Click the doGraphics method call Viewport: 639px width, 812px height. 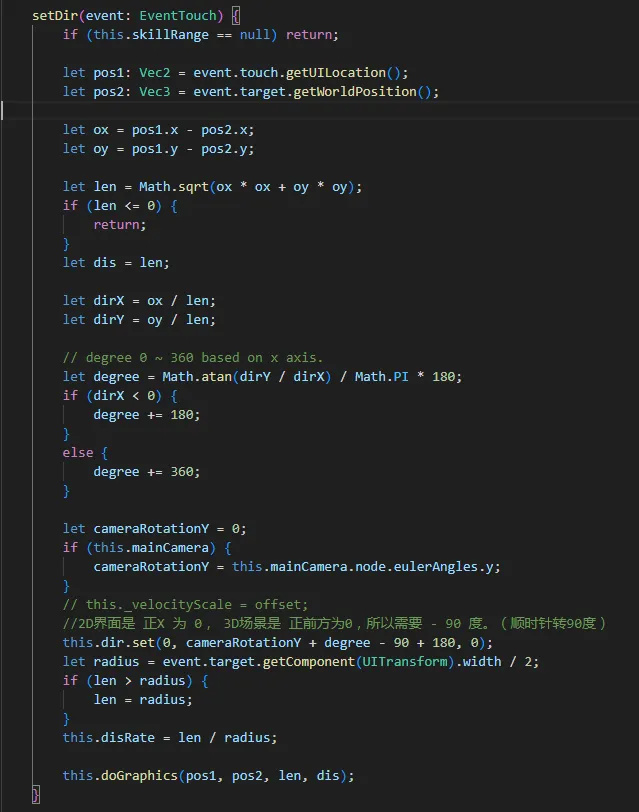[139, 776]
